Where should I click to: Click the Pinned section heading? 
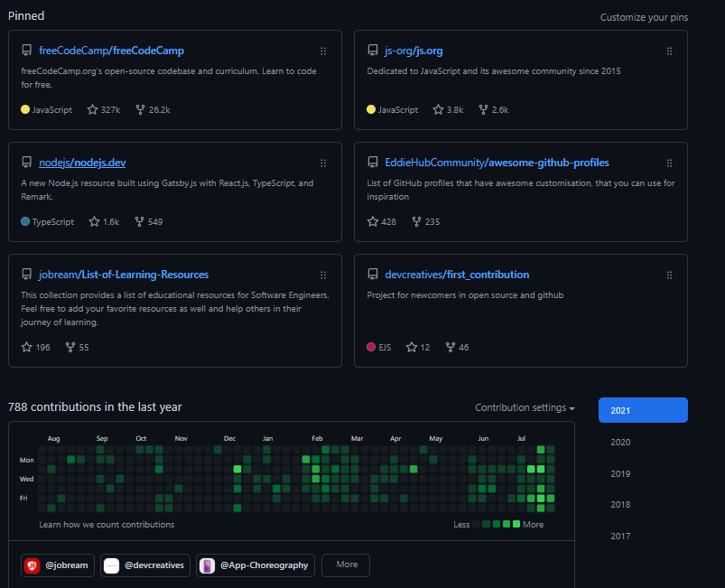click(x=26, y=15)
